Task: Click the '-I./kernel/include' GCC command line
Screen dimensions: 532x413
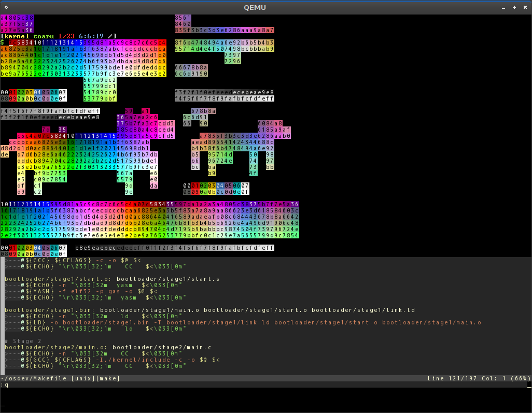Action: tap(113, 360)
